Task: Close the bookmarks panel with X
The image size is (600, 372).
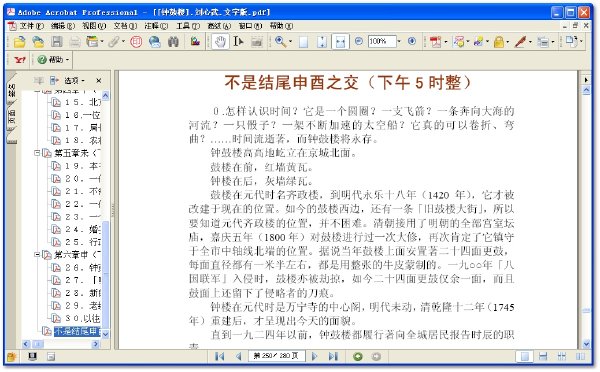Action: 99,80
